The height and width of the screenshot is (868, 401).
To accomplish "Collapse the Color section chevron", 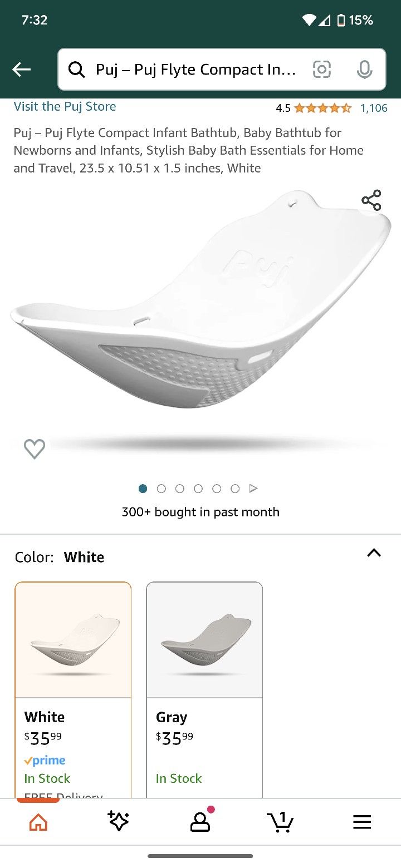I will (374, 553).
